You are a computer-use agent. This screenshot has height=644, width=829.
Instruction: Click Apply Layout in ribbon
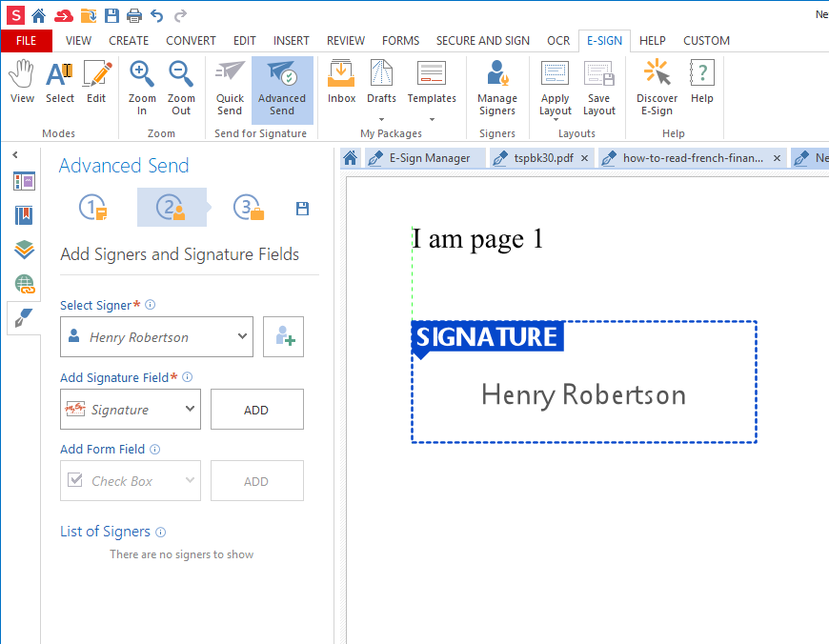click(555, 89)
